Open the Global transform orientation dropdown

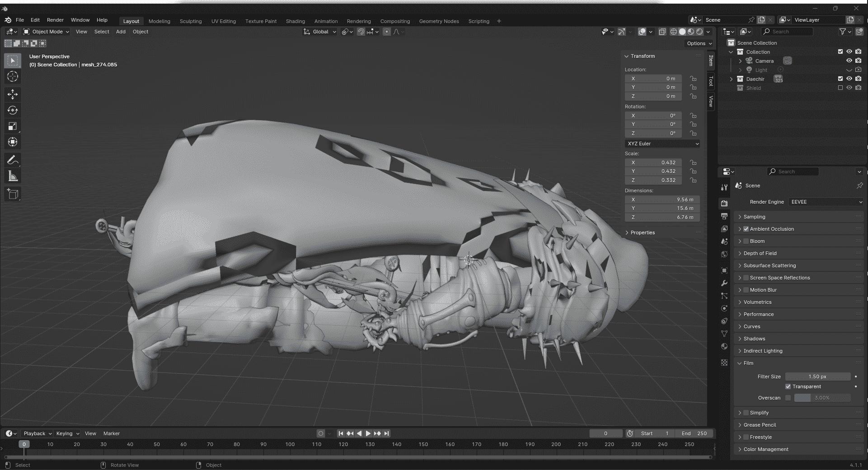pyautogui.click(x=320, y=32)
